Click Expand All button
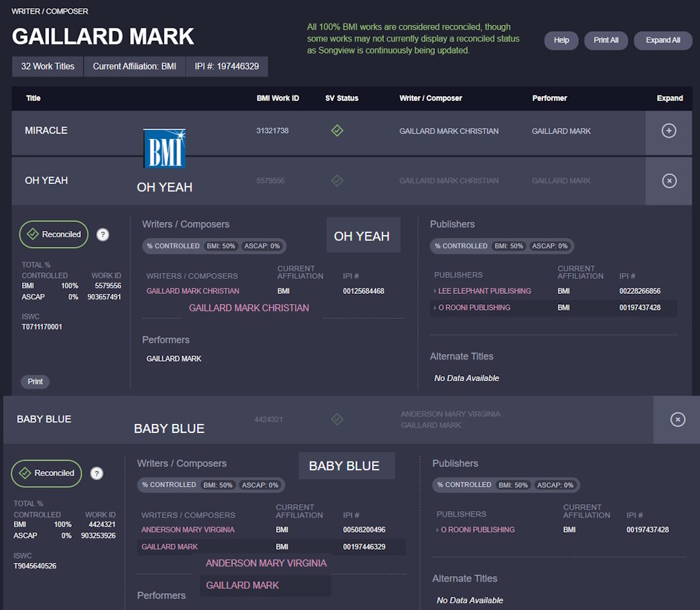Viewport: 700px width, 610px height. (663, 40)
